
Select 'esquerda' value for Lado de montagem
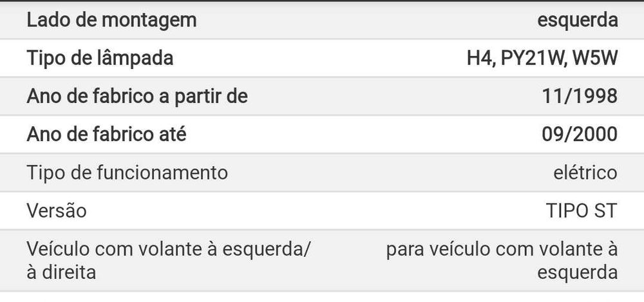pyautogui.click(x=578, y=20)
